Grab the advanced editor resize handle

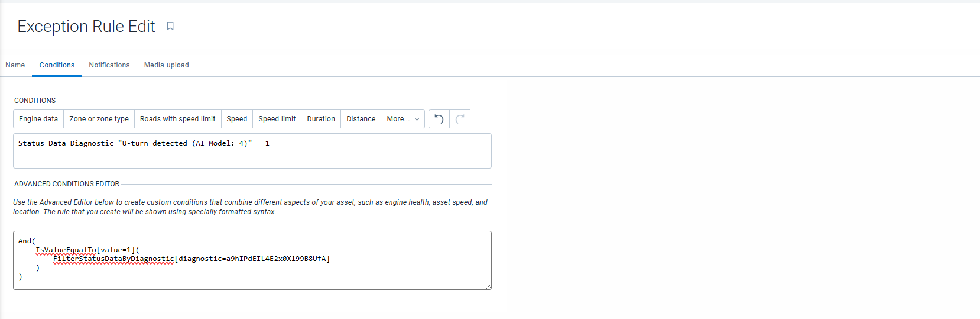(x=488, y=286)
